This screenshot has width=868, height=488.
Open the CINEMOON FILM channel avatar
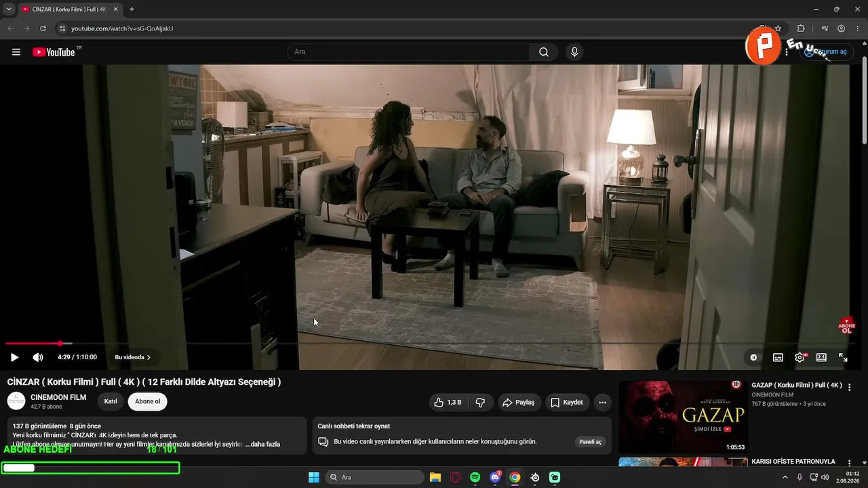pyautogui.click(x=16, y=401)
